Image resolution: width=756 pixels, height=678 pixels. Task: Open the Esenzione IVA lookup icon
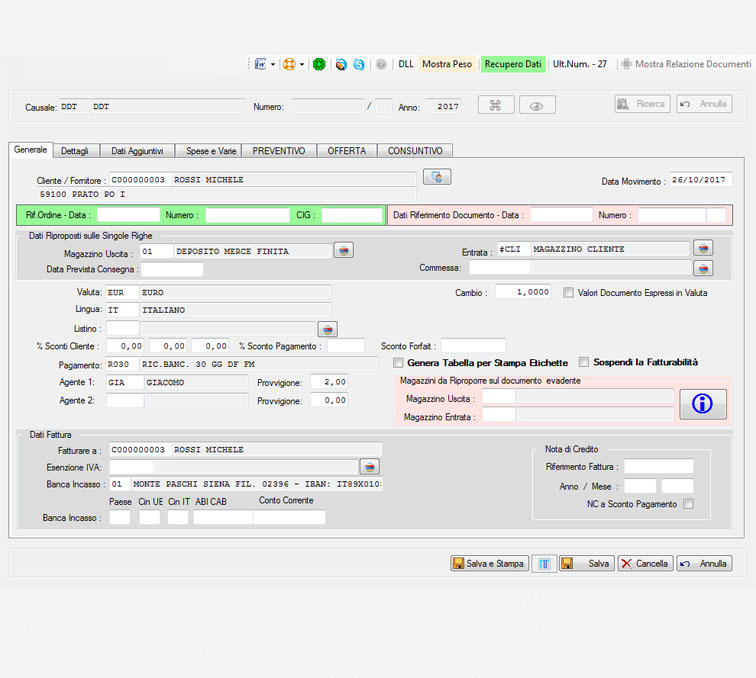[370, 467]
